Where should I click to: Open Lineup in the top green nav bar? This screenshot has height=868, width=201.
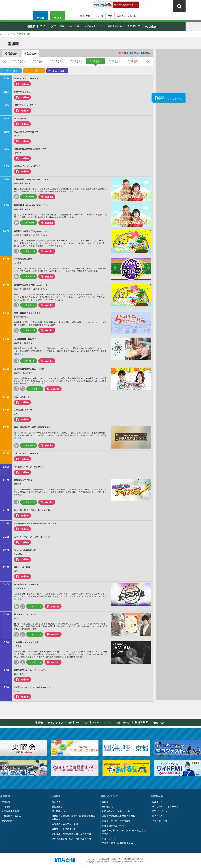[x=48, y=26]
